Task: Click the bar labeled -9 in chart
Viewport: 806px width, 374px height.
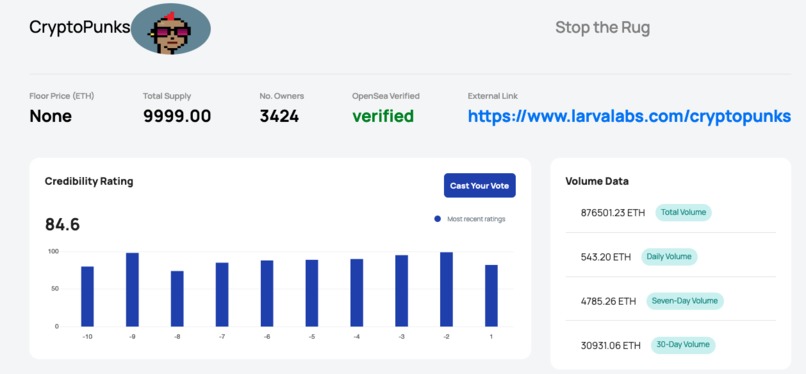Action: coord(132,290)
